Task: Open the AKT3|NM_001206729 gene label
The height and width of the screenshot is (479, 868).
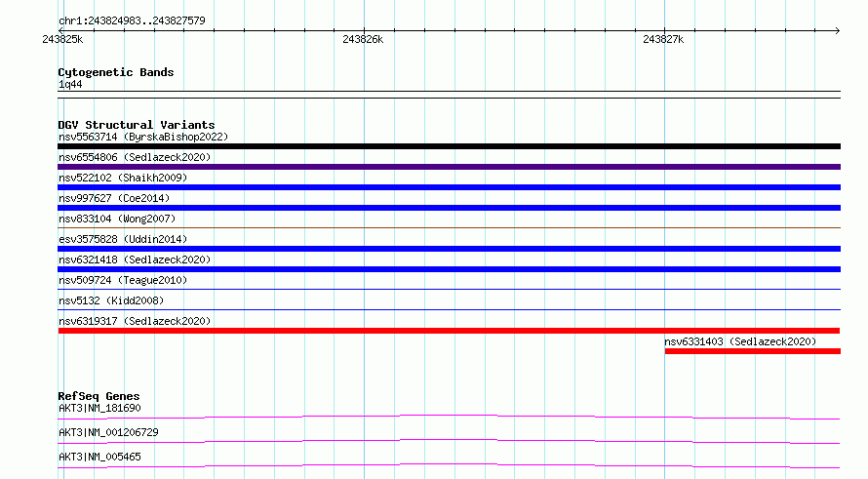Action: [x=108, y=432]
